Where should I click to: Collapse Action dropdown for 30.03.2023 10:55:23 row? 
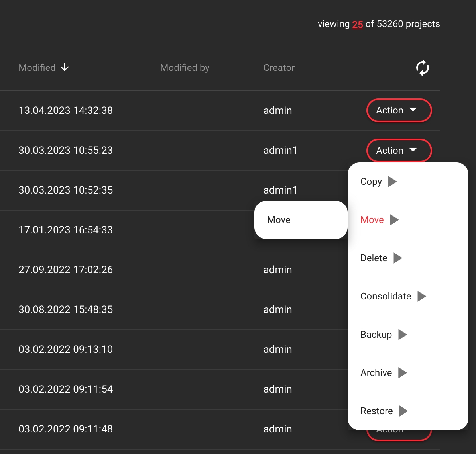tap(399, 151)
